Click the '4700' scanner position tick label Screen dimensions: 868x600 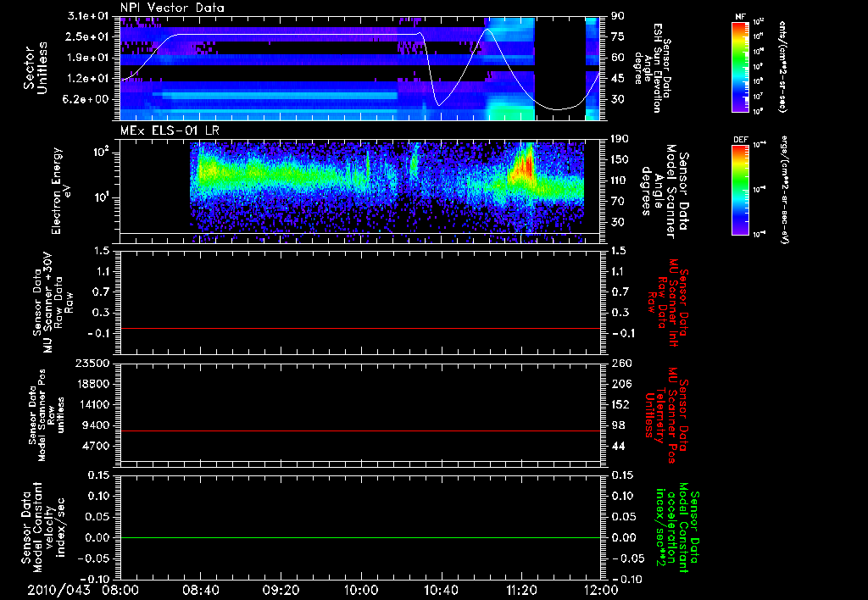point(97,446)
